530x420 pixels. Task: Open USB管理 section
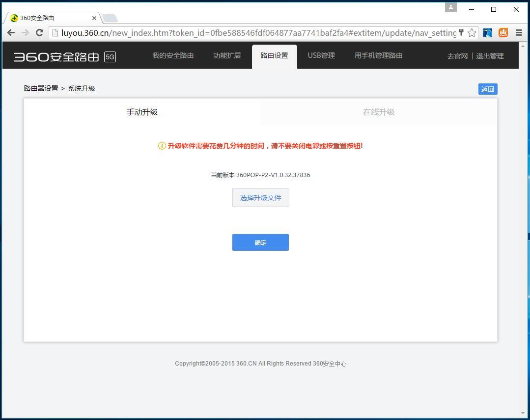[321, 56]
